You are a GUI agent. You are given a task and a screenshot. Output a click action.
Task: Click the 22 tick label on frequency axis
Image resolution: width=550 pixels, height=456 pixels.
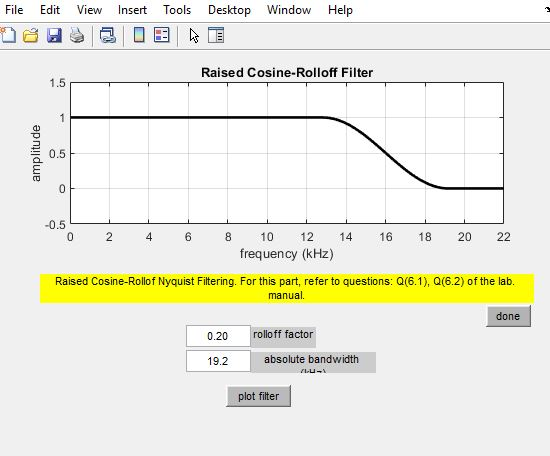pyautogui.click(x=503, y=237)
